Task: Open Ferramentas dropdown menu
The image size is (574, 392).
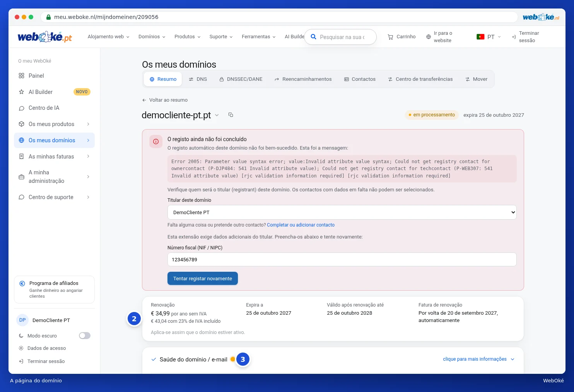Action: (259, 37)
